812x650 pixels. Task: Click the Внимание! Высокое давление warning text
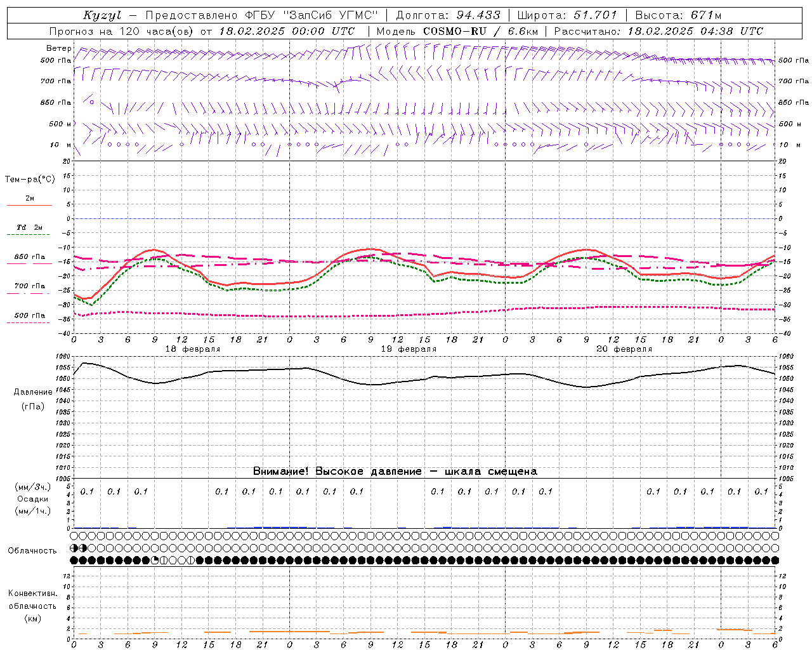click(395, 471)
